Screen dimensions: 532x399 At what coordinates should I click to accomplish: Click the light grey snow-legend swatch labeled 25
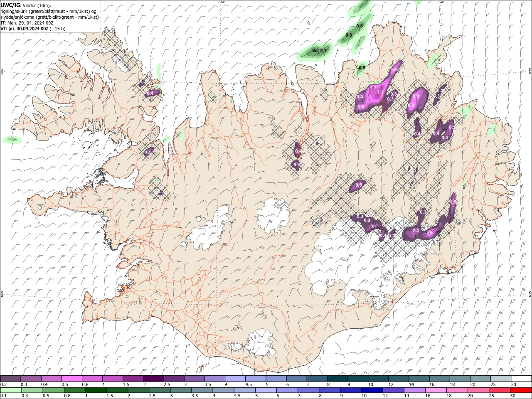point(500,379)
